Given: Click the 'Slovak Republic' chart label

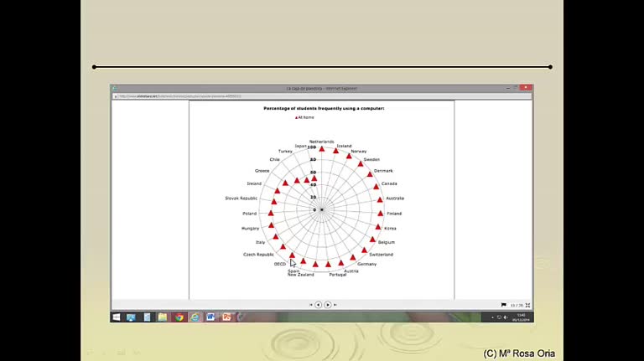Looking at the screenshot, I should pyautogui.click(x=241, y=199).
